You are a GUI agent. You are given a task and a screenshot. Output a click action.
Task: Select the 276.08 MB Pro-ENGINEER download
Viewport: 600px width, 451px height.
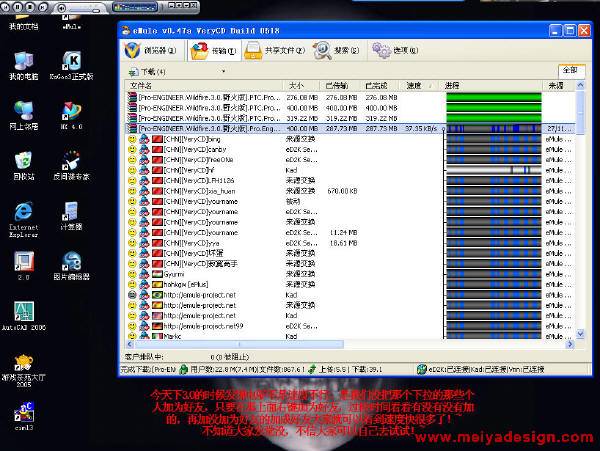pyautogui.click(x=351, y=98)
